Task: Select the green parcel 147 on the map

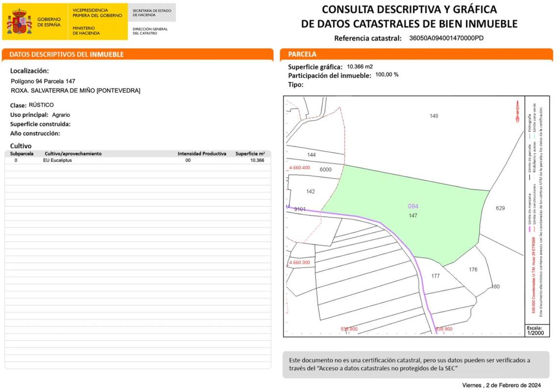Action: [x=407, y=216]
